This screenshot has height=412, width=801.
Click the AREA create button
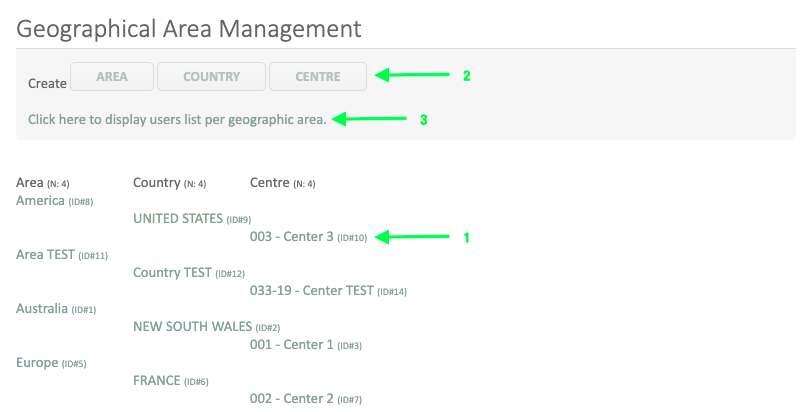112,77
